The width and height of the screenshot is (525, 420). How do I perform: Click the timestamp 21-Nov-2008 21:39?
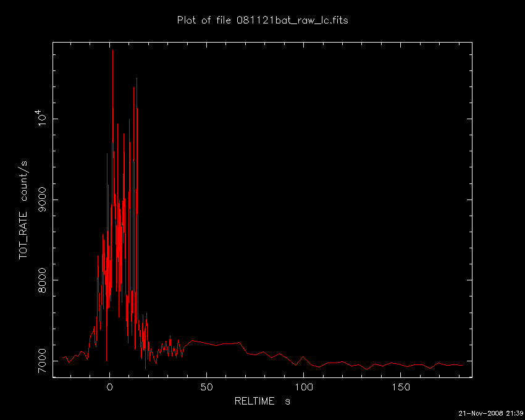(x=490, y=413)
